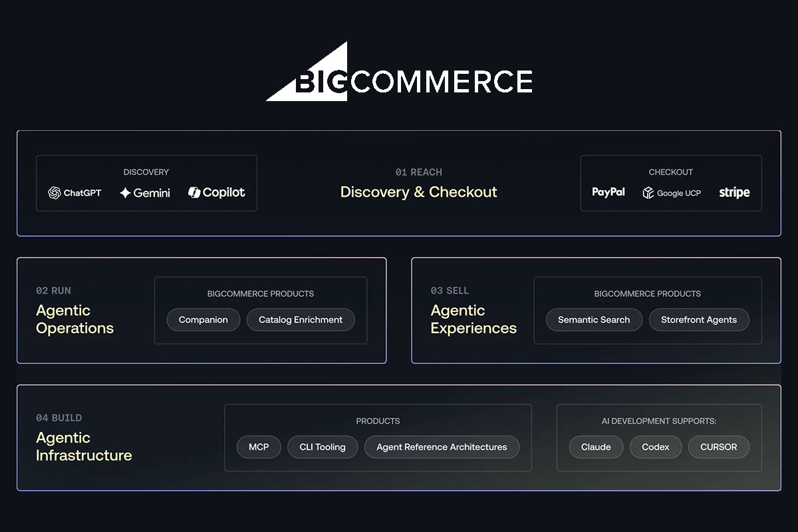Click the CHECKOUT box label
This screenshot has width=798, height=532.
[671, 172]
